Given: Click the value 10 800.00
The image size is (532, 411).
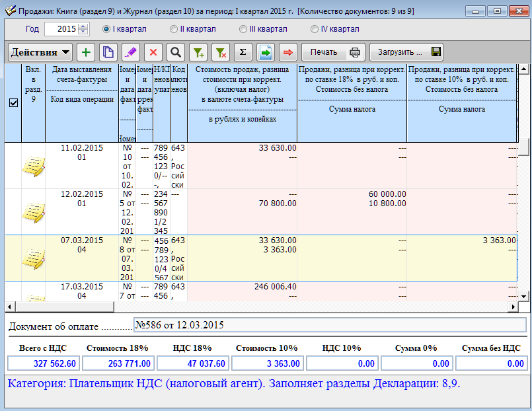Looking at the screenshot, I should (x=387, y=204).
